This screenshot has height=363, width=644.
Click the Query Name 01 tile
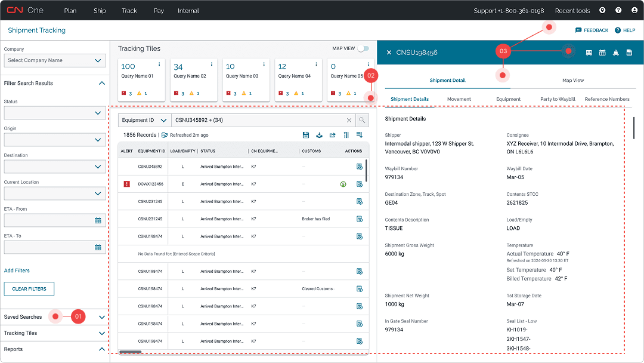[142, 80]
